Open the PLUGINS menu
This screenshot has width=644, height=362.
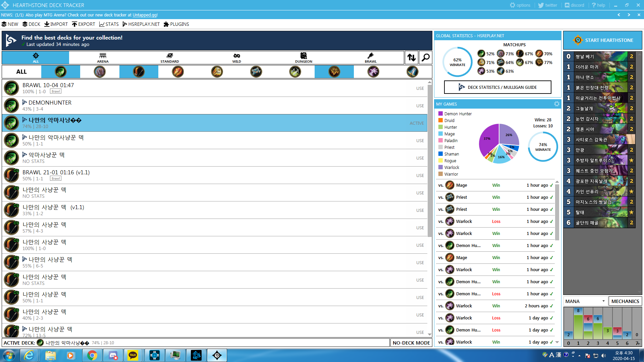pos(176,24)
